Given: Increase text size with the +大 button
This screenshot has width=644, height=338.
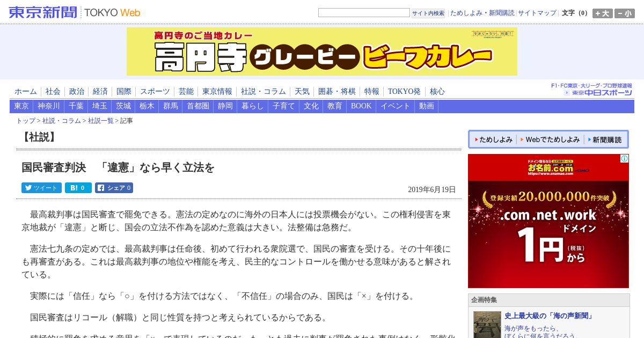Looking at the screenshot, I should [x=602, y=13].
